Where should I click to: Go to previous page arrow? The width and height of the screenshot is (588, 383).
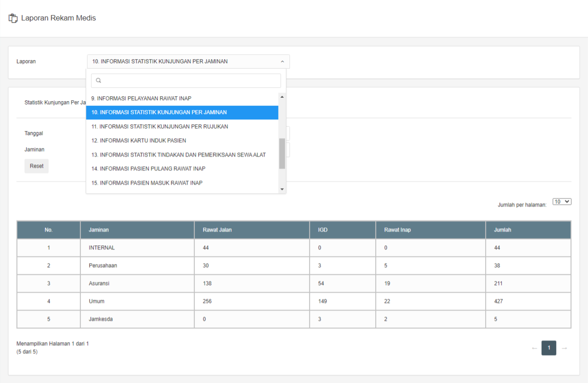click(x=534, y=348)
